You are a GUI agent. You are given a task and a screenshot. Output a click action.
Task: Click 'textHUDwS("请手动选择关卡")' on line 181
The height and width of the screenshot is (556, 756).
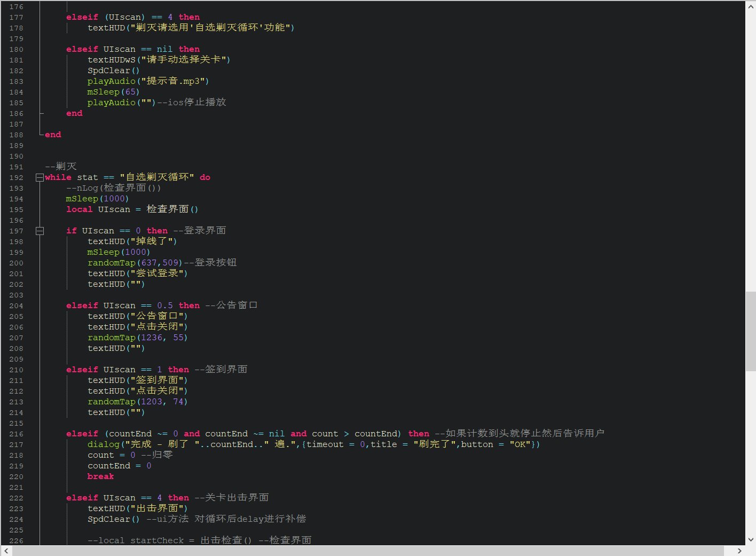click(159, 60)
